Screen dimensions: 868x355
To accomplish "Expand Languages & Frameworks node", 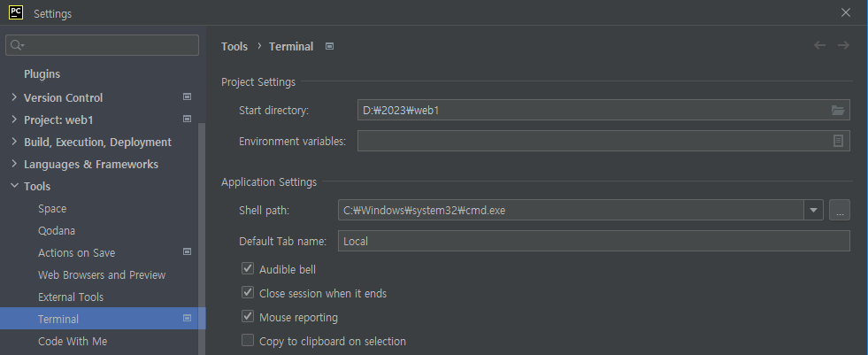I will [x=14, y=164].
